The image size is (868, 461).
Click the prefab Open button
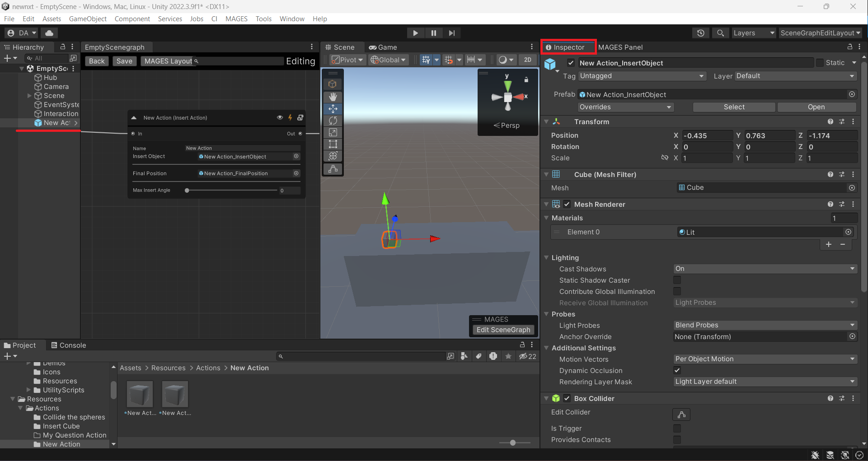(x=816, y=107)
